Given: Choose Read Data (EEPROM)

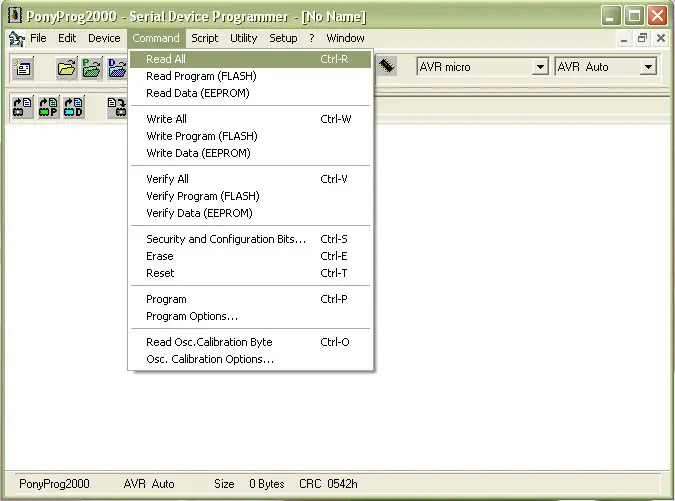Looking at the screenshot, I should (x=251, y=93).
